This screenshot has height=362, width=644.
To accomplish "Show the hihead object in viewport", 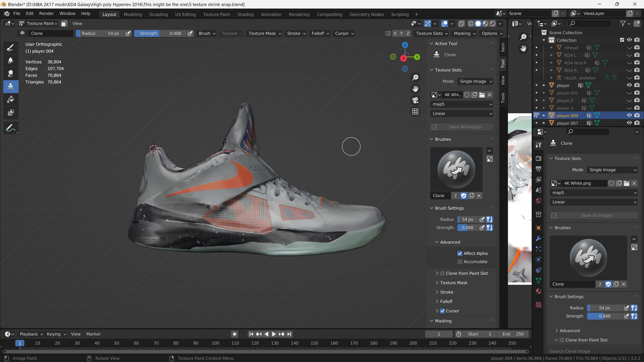I will 629,48.
